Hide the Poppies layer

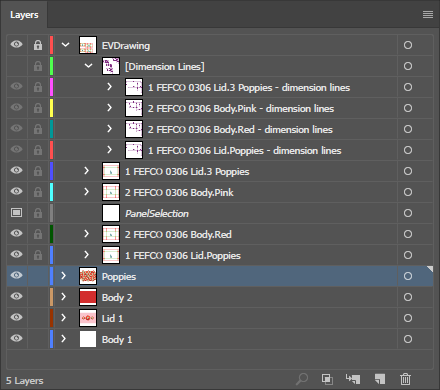point(16,275)
